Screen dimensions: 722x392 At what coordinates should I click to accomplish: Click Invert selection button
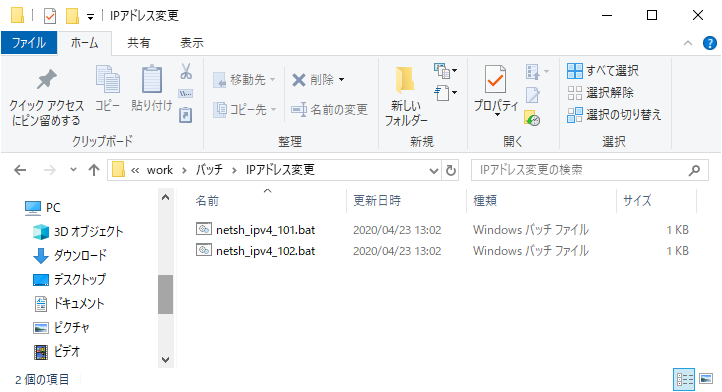614,115
